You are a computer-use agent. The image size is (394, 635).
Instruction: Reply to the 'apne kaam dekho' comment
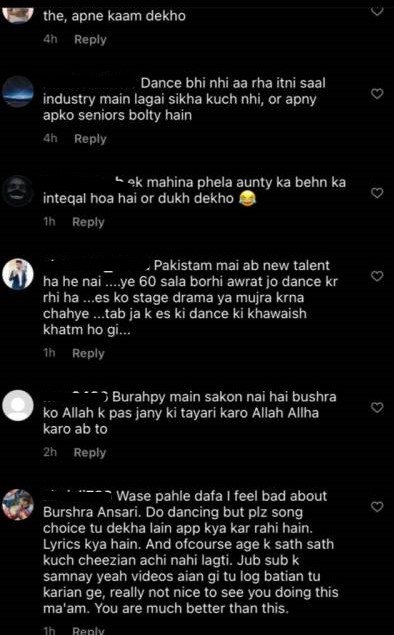[x=90, y=40]
